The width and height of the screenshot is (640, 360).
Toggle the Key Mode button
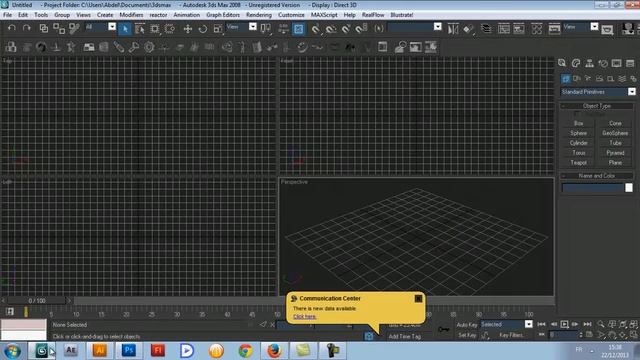(x=541, y=335)
